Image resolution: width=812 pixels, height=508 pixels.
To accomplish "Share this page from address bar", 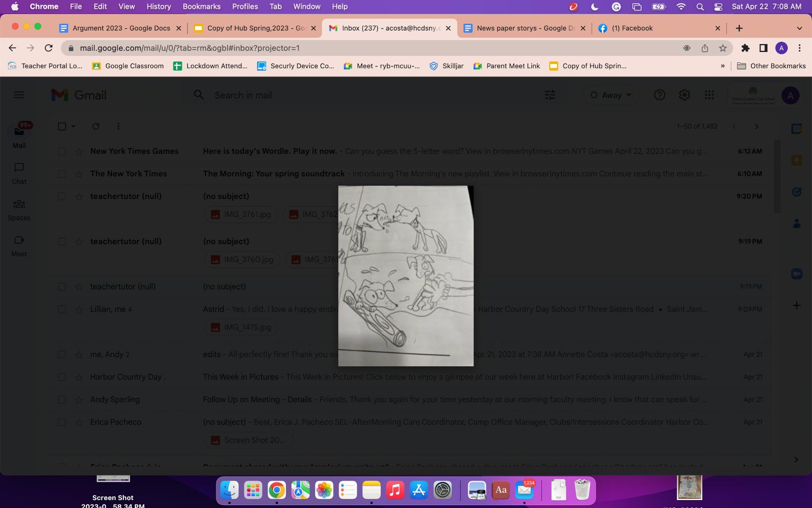I will pos(705,48).
